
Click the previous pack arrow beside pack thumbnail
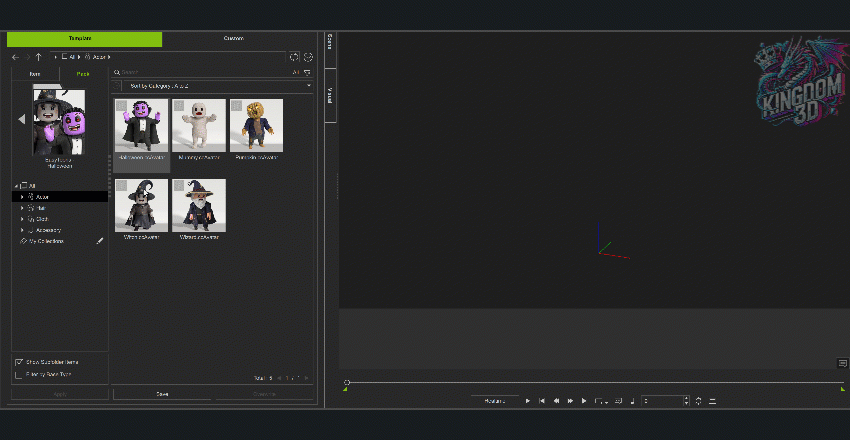pos(21,119)
